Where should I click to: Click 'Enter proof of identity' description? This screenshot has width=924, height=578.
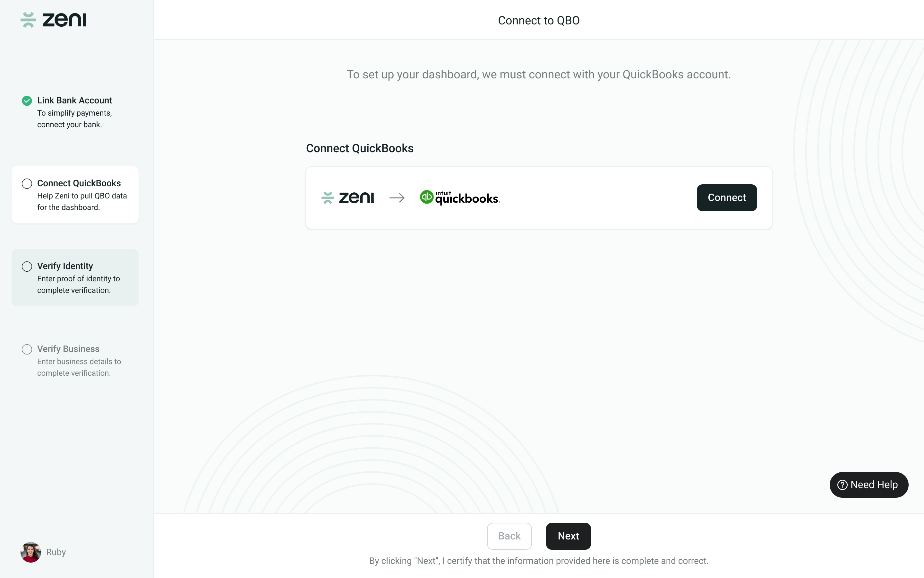coord(78,285)
